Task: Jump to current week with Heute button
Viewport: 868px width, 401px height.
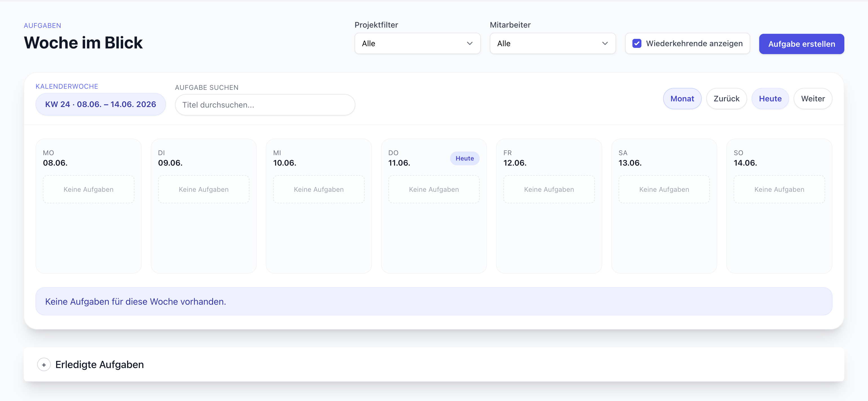Action: (770, 99)
